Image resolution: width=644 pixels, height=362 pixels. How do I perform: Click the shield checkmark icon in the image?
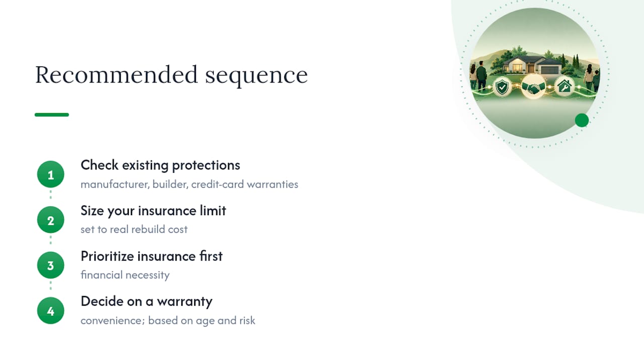(502, 87)
